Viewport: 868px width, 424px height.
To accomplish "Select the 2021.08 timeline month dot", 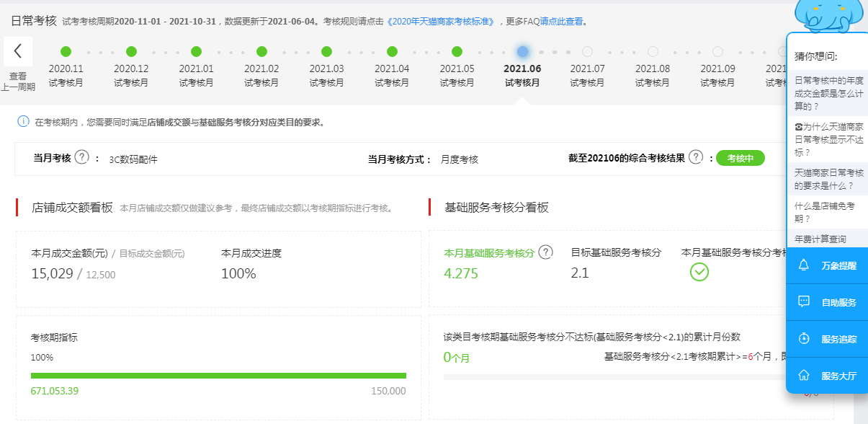I will point(653,51).
